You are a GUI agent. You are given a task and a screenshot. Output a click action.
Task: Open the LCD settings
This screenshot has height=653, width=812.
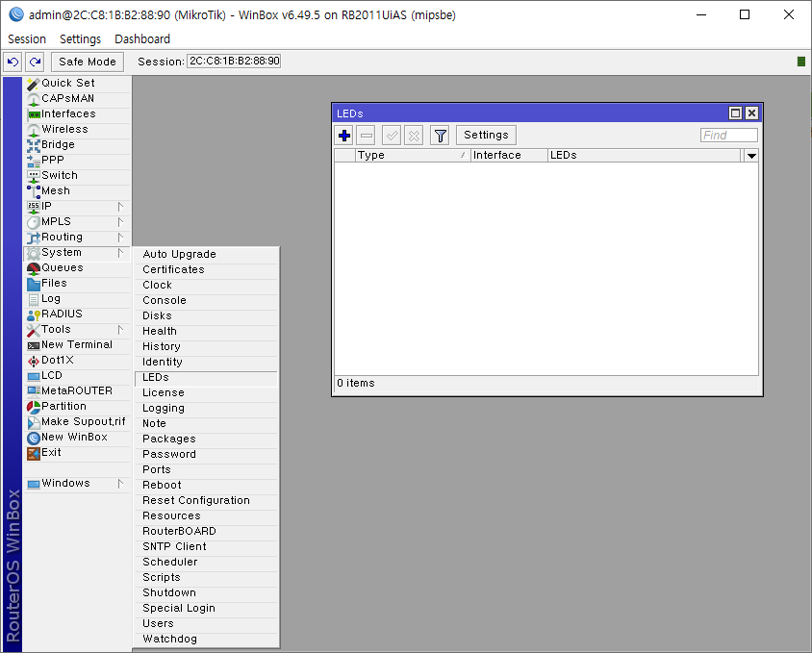tap(77, 375)
